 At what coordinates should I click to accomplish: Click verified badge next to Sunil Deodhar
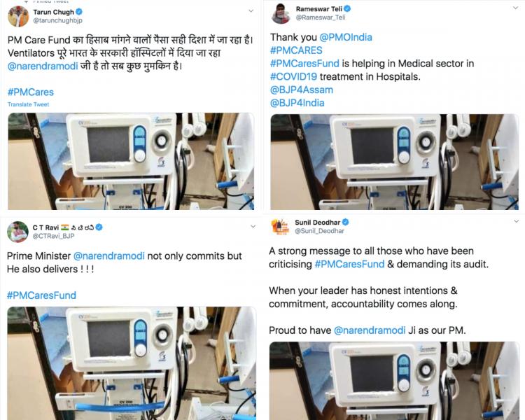point(346,222)
